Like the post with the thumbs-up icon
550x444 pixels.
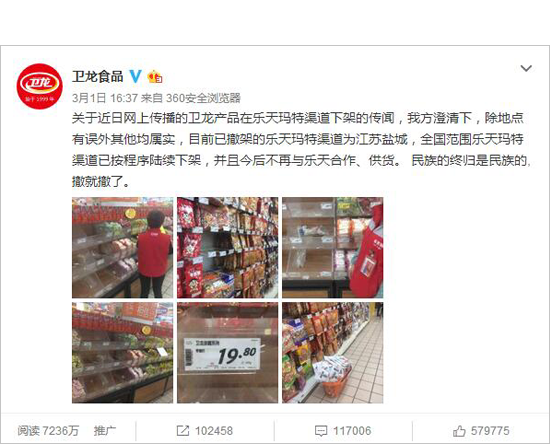(459, 431)
